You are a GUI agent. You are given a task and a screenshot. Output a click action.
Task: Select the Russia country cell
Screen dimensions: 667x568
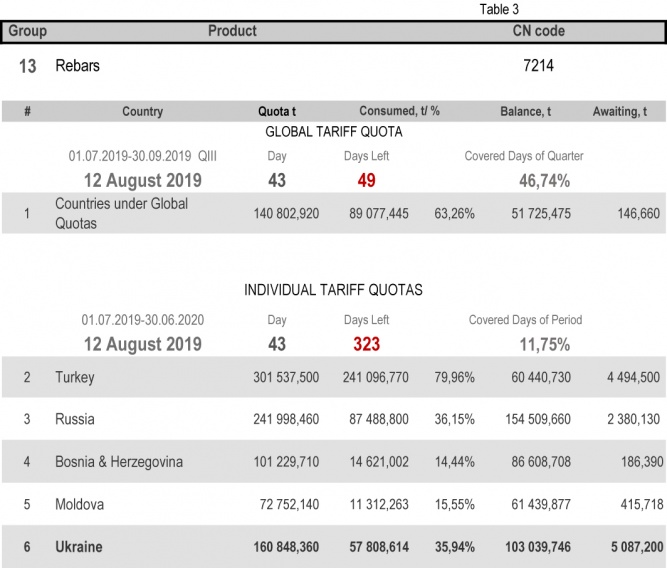(x=75, y=419)
